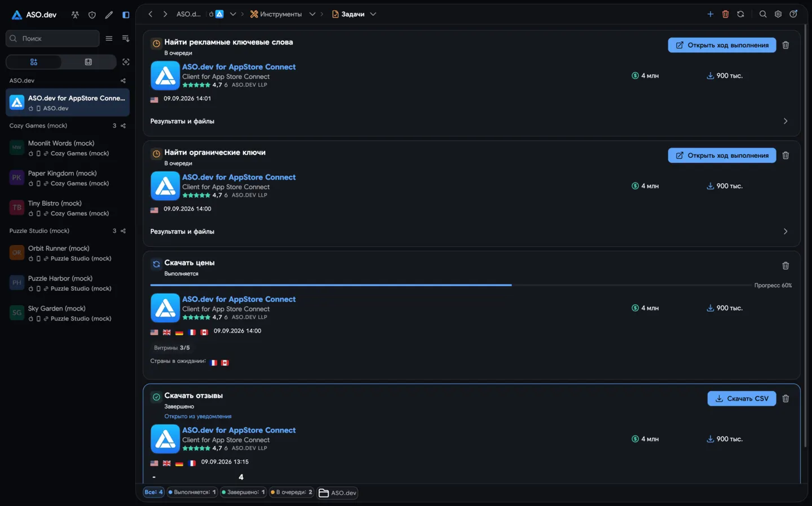Viewport: 812px width, 506px height.
Task: Switch to the bookmarks tab in sidebar
Action: (89, 62)
